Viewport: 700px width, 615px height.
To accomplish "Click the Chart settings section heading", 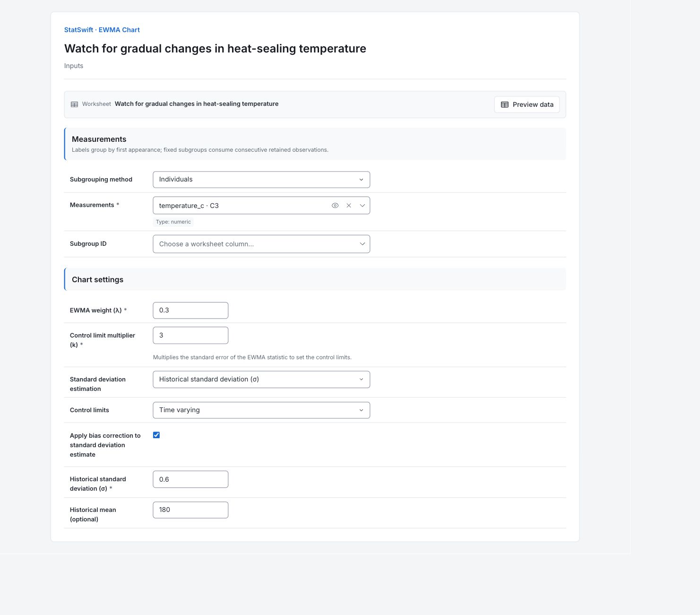I will [x=97, y=279].
